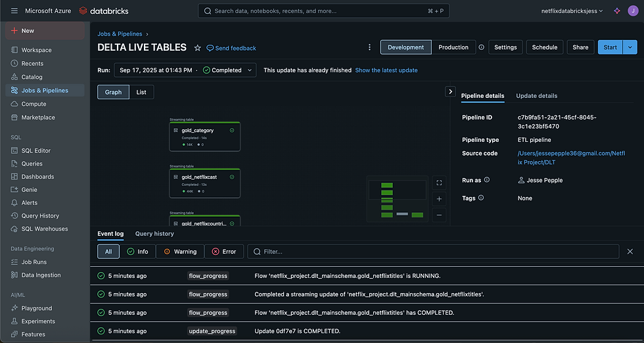The height and width of the screenshot is (343, 644).
Task: Zoom out on the pipeline graph
Action: pos(440,214)
